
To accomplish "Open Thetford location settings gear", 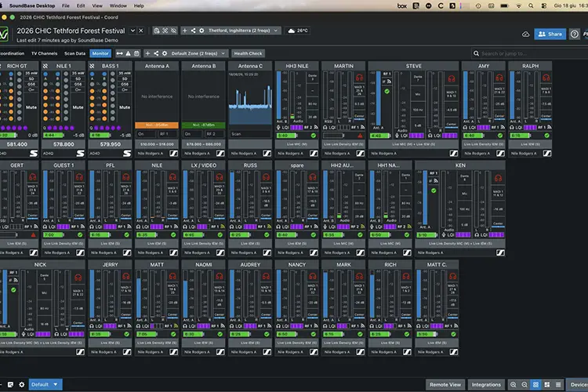I will 201,31.
